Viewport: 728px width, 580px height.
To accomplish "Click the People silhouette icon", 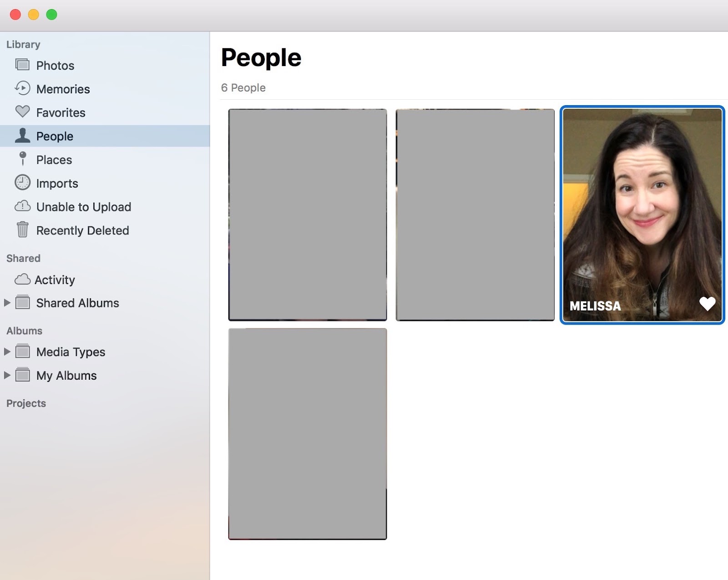I will point(22,135).
